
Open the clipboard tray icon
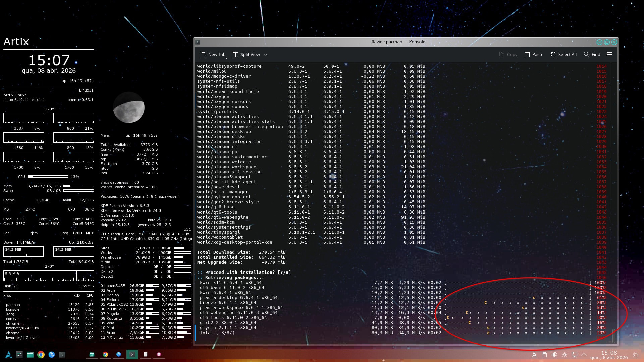[544, 355]
